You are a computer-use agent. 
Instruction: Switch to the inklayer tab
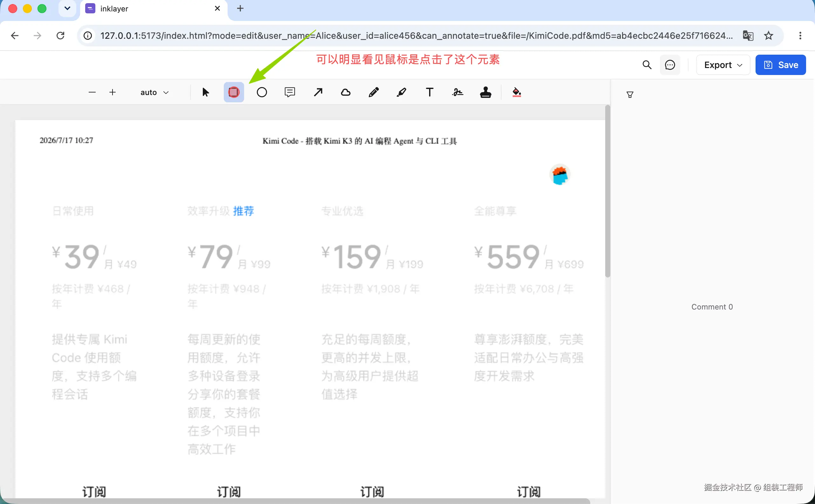(x=154, y=9)
